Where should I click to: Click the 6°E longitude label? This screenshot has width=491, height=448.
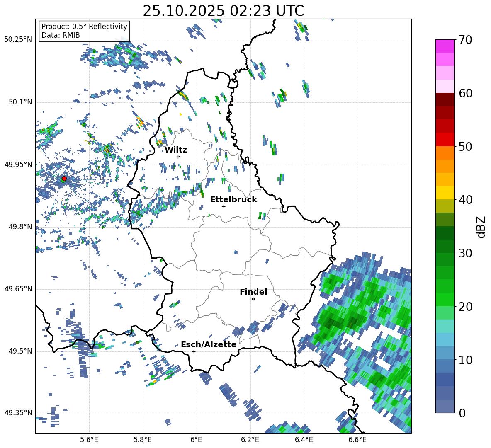pos(196,440)
